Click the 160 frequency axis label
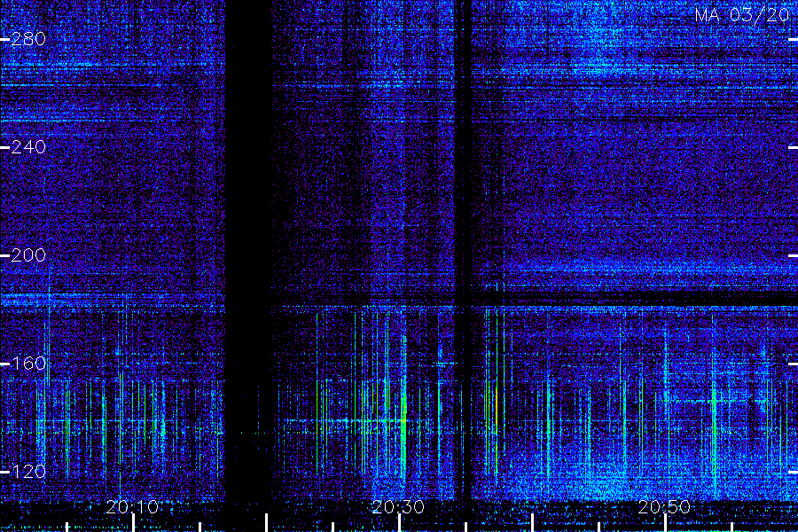 28,364
